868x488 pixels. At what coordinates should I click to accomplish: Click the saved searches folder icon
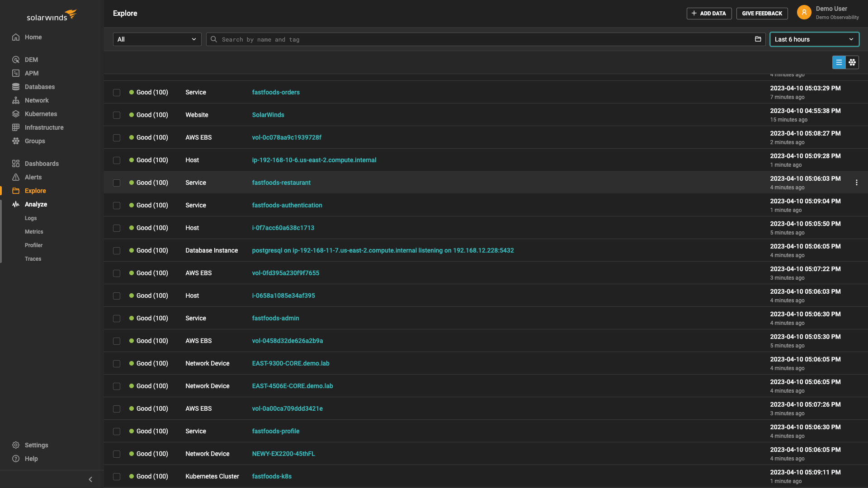tap(758, 39)
